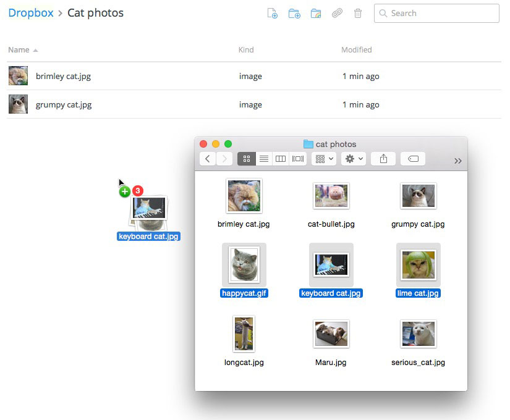Select the Maru.jpg thumbnail in Finder
The image size is (510, 420).
click(331, 334)
